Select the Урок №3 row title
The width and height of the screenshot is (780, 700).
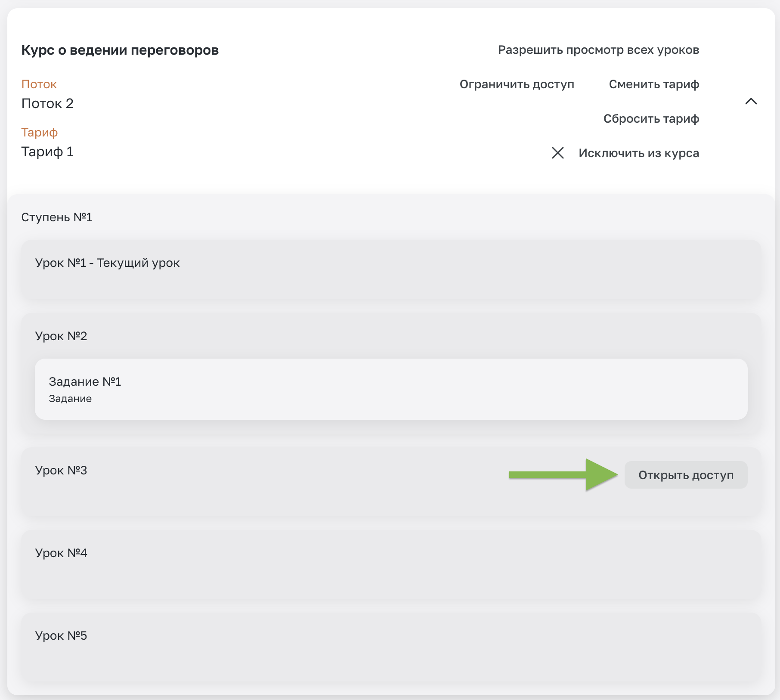pos(61,470)
